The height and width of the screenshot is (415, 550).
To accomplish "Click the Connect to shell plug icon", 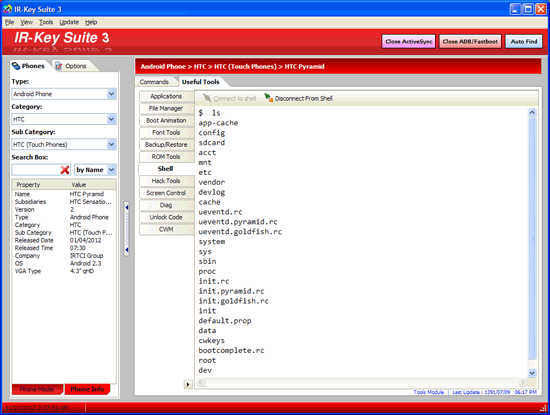I will (x=207, y=98).
